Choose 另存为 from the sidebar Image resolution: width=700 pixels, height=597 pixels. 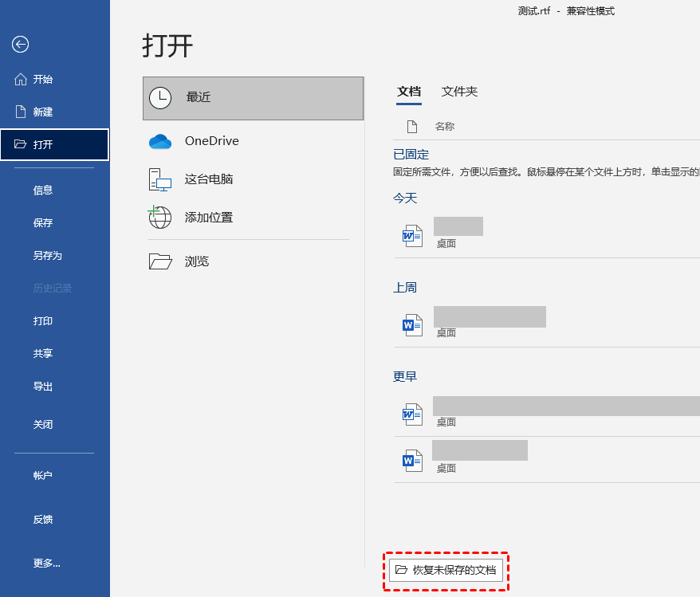pyautogui.click(x=47, y=255)
